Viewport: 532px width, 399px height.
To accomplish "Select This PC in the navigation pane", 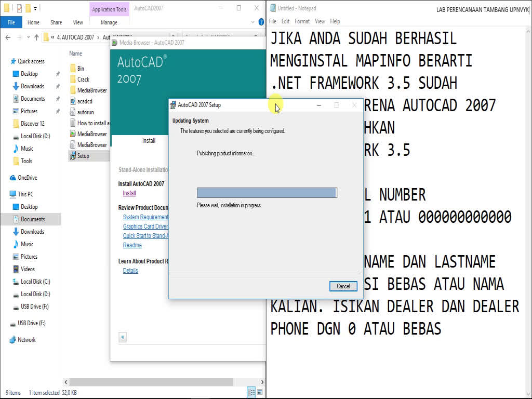I will pyautogui.click(x=22, y=194).
